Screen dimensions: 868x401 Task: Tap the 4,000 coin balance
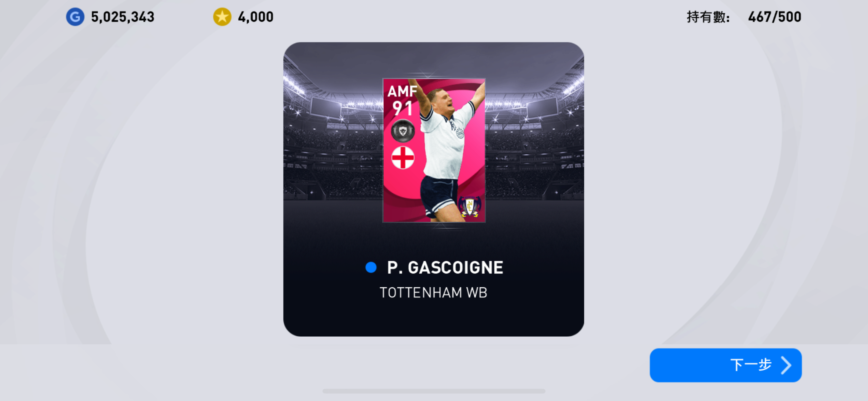point(255,17)
